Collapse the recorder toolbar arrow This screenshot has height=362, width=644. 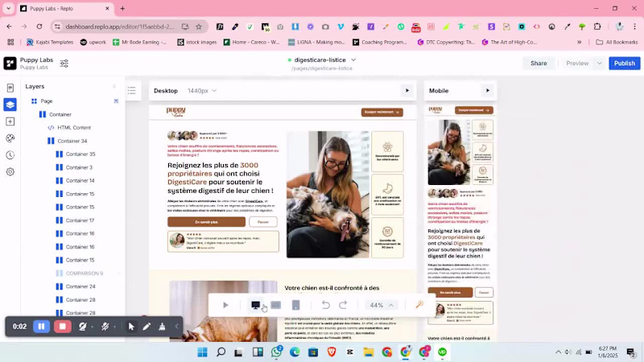click(x=177, y=327)
